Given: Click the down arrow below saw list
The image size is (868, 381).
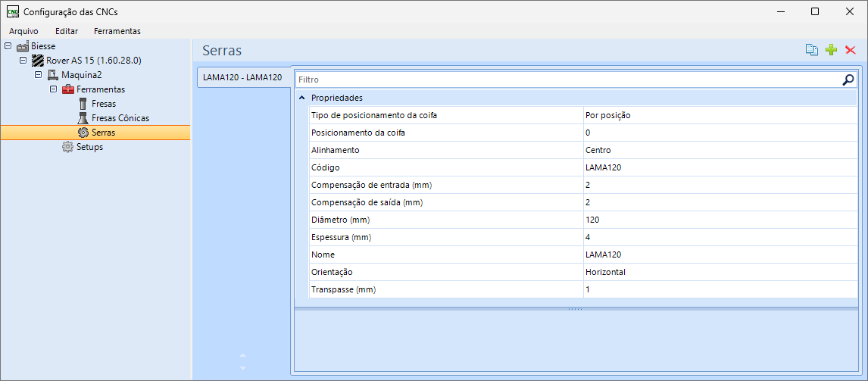Looking at the screenshot, I should tap(242, 367).
